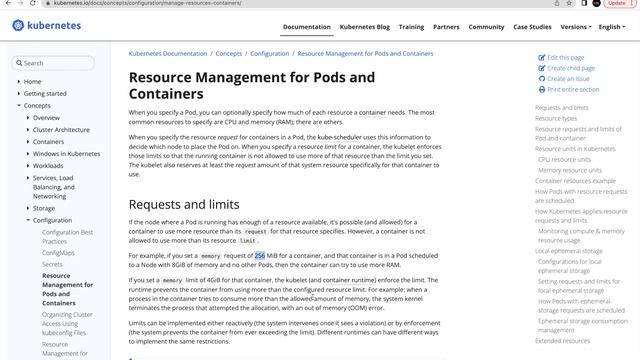Click the Edit this page pencil icon
The width and height of the screenshot is (640, 360).
point(542,58)
